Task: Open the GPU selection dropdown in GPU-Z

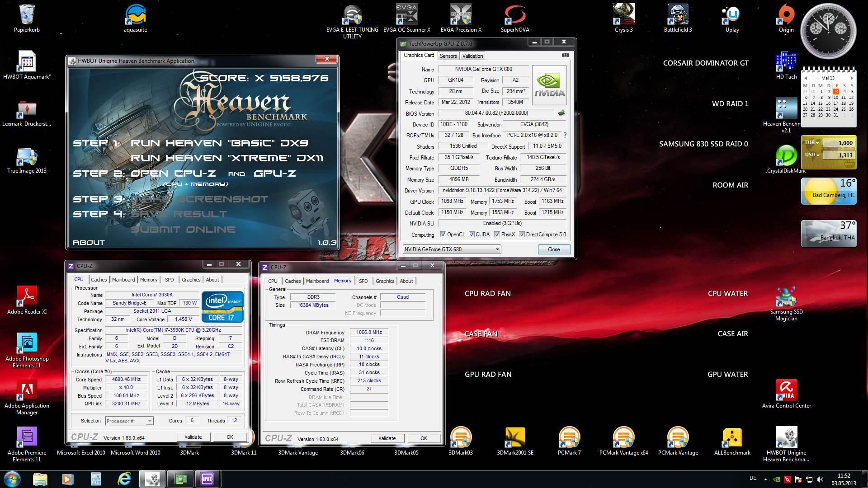Action: [452, 249]
